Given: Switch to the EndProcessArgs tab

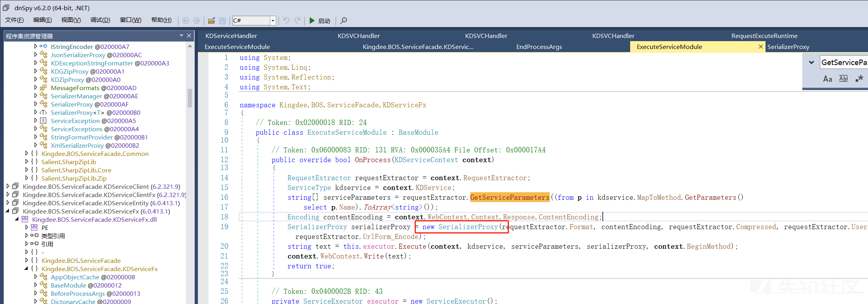Looking at the screenshot, I should pos(539,47).
